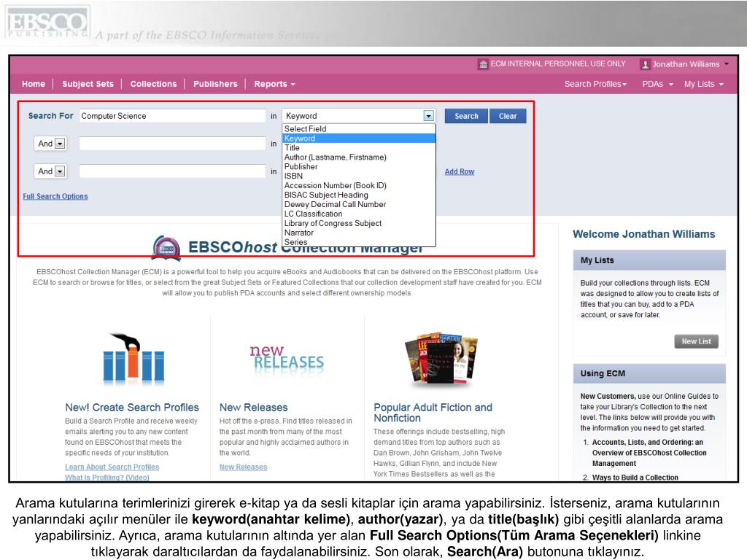Click the Search button
The width and height of the screenshot is (747, 560).
(466, 116)
